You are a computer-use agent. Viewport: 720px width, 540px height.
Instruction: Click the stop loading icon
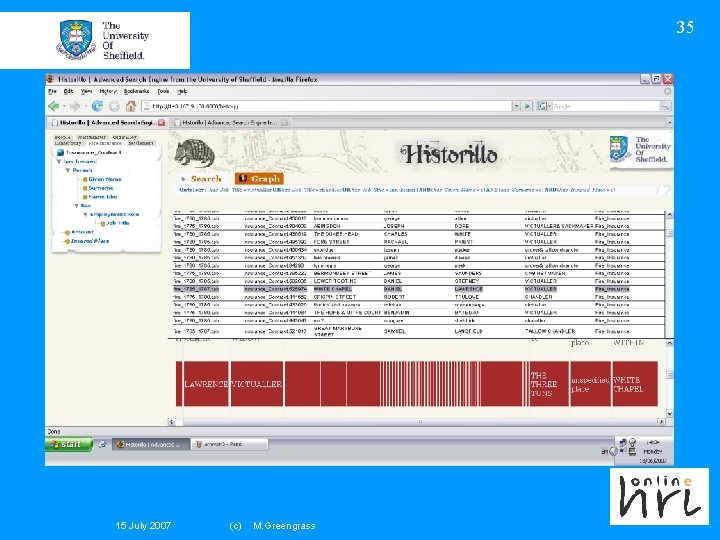pyautogui.click(x=114, y=106)
